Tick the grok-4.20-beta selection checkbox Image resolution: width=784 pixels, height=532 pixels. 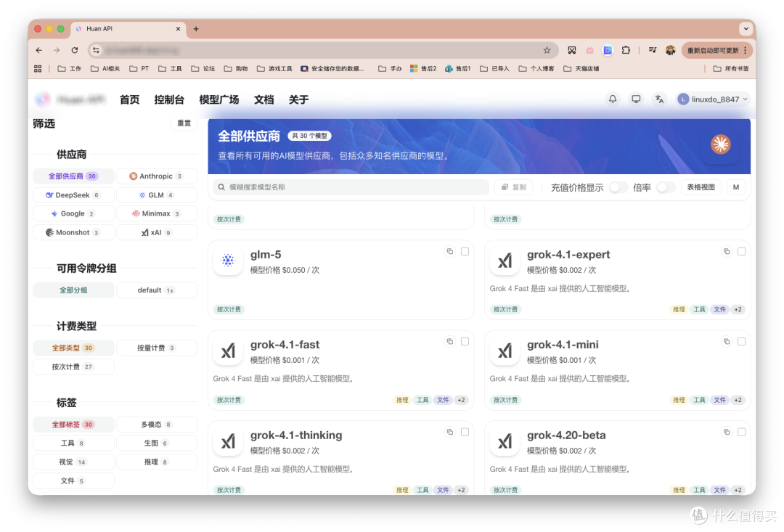741,432
